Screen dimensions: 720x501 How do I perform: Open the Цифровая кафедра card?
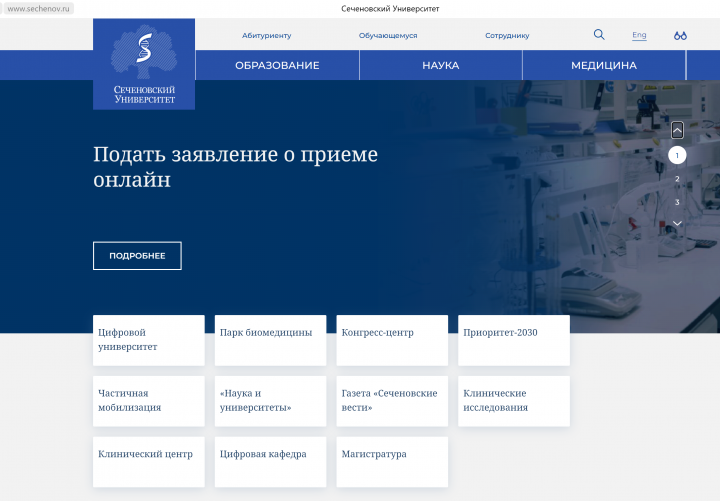[x=270, y=462]
